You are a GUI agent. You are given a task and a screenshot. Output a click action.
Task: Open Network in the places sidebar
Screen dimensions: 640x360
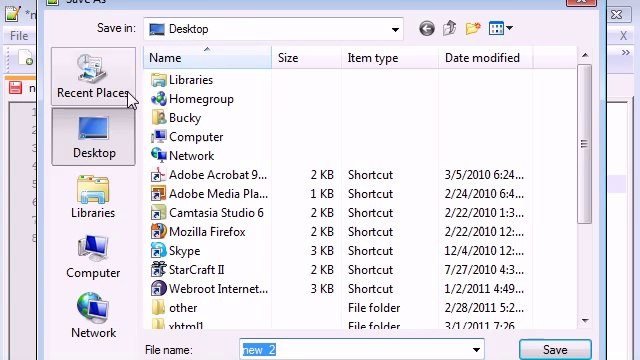[x=93, y=316]
